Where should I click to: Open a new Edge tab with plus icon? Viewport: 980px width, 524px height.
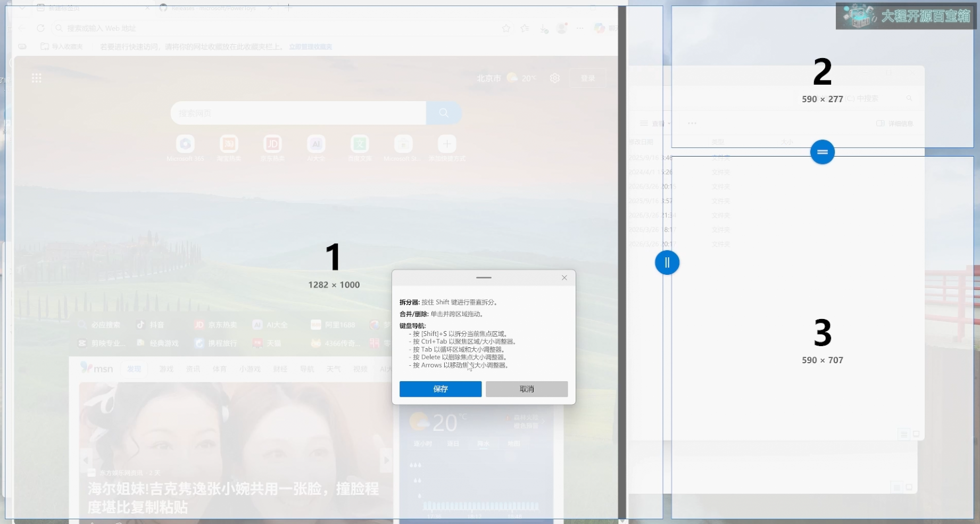point(288,8)
